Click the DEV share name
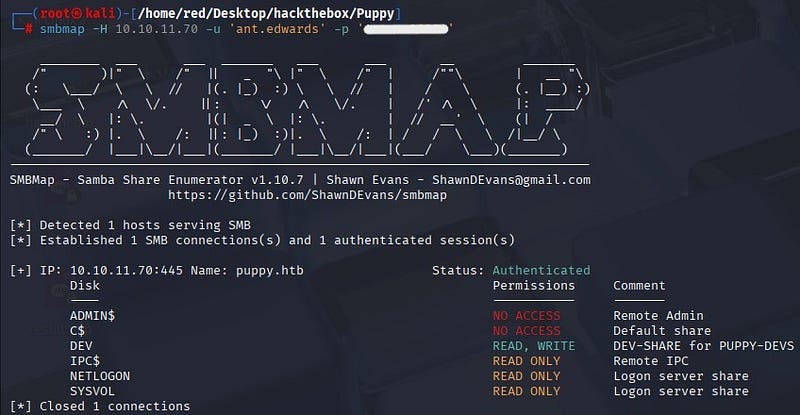Viewport: 800px width, 415px height. [x=81, y=346]
